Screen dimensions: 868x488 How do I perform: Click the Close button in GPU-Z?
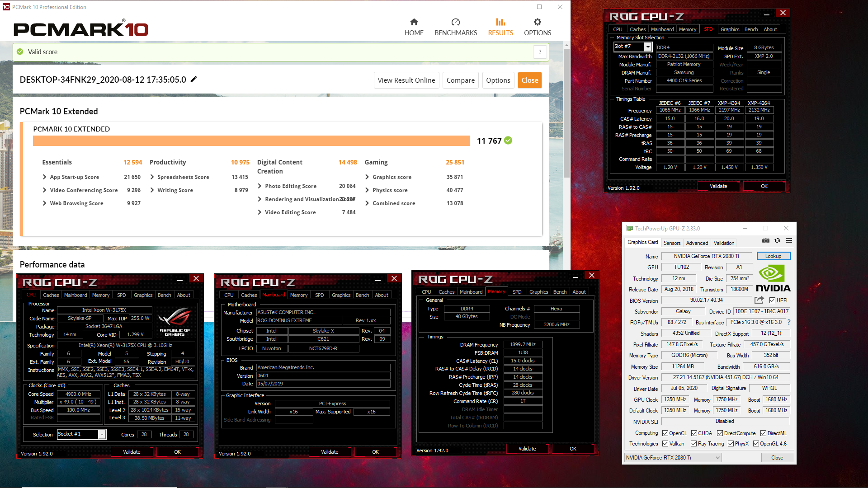tap(777, 458)
